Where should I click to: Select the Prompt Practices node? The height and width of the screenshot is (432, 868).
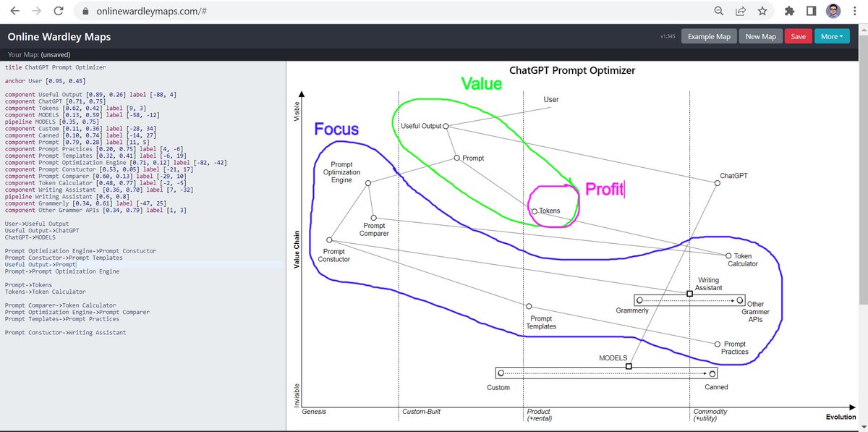click(717, 344)
